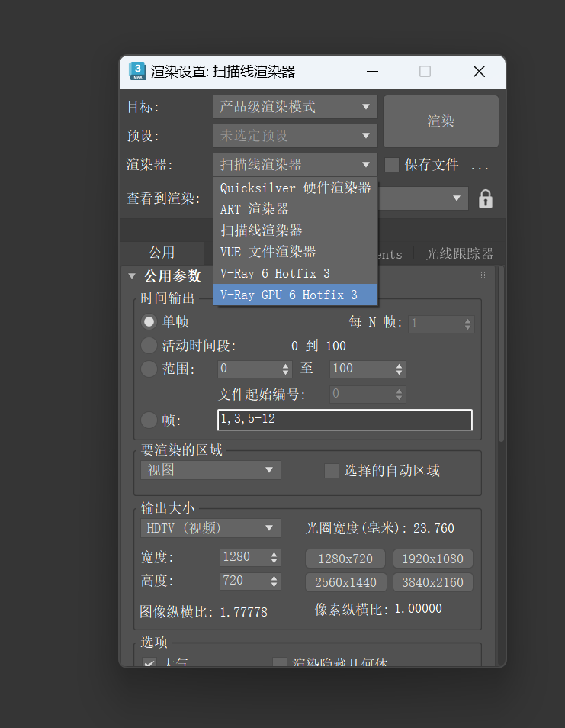Toggle the 大气 option checkbox
Image resolution: width=565 pixels, height=728 pixels.
(149, 663)
